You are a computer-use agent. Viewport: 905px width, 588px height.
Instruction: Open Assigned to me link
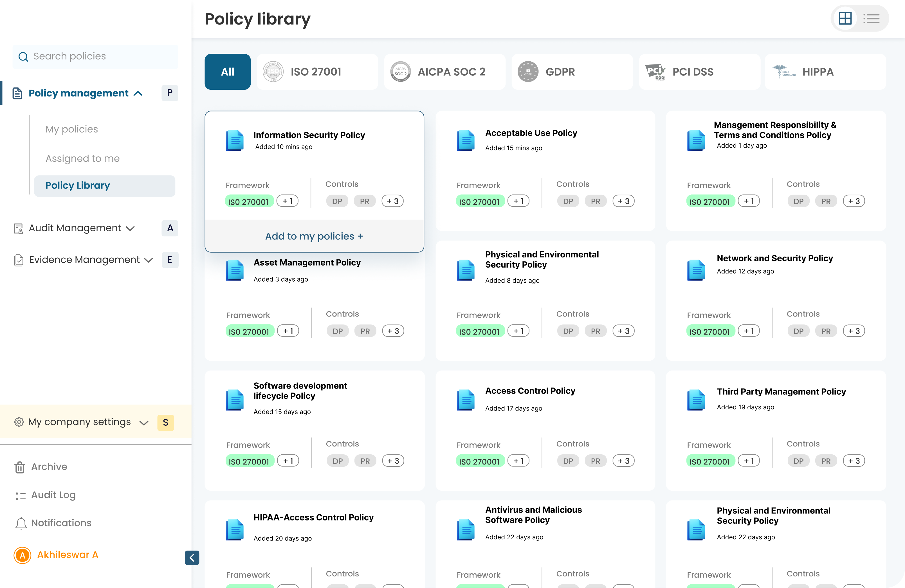tap(82, 159)
